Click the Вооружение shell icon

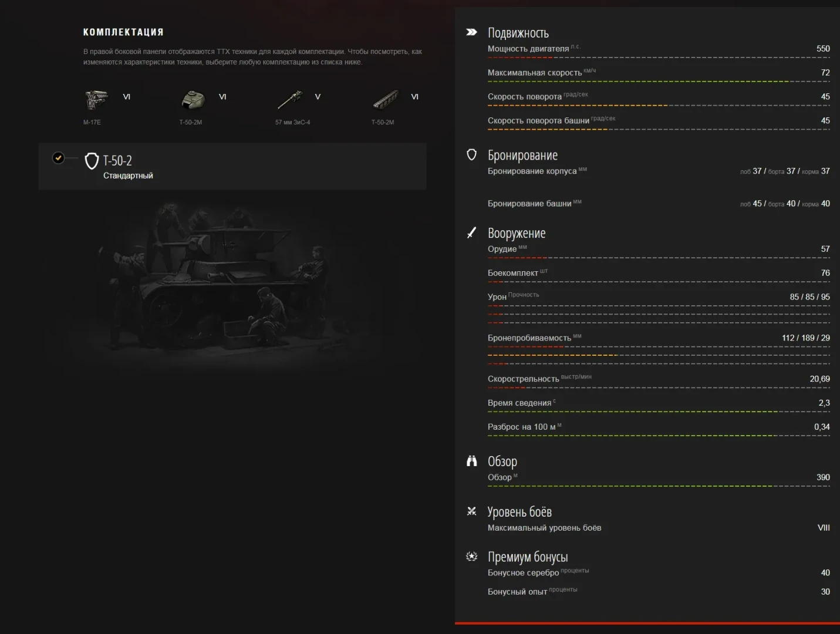(471, 233)
